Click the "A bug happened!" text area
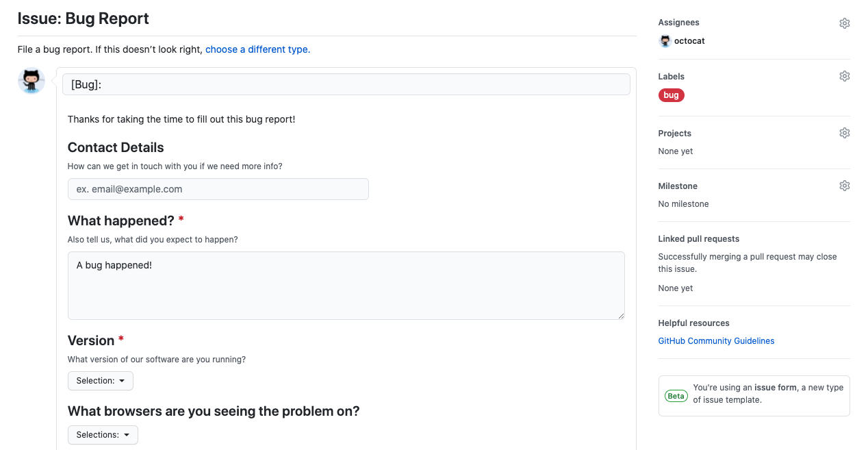Image resolution: width=868 pixels, height=450 pixels. pyautogui.click(x=346, y=284)
